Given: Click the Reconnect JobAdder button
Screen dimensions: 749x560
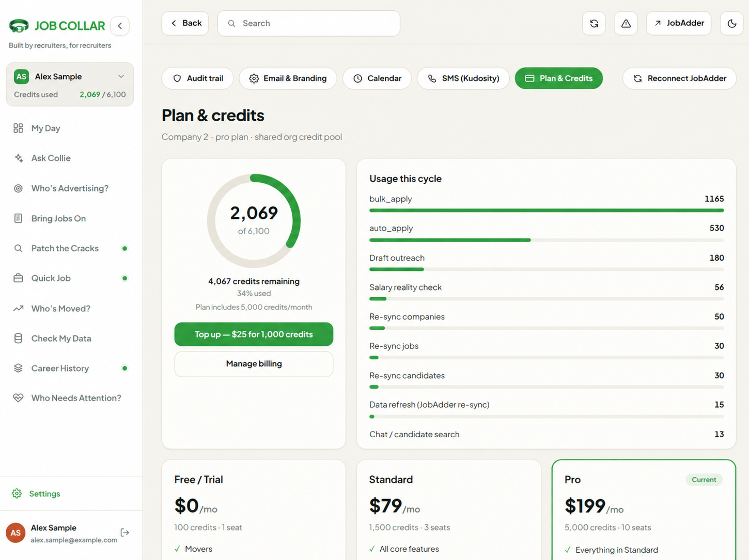Looking at the screenshot, I should click(679, 78).
